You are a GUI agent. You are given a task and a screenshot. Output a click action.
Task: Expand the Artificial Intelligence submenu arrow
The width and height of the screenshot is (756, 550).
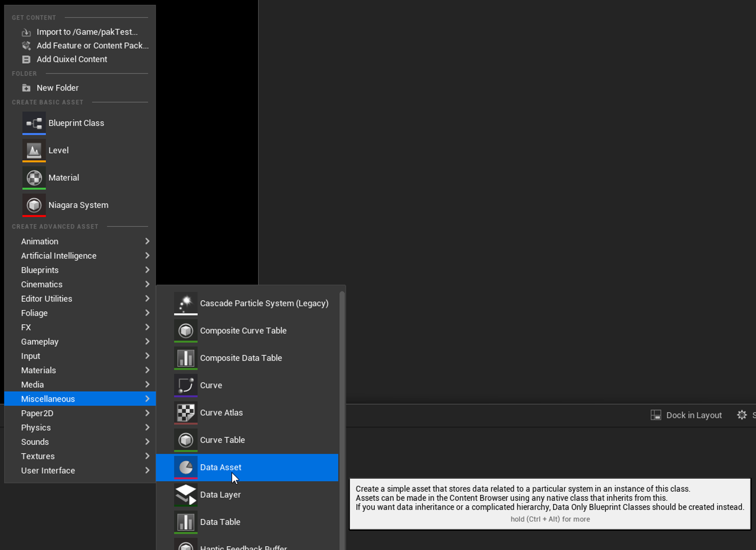coord(147,256)
